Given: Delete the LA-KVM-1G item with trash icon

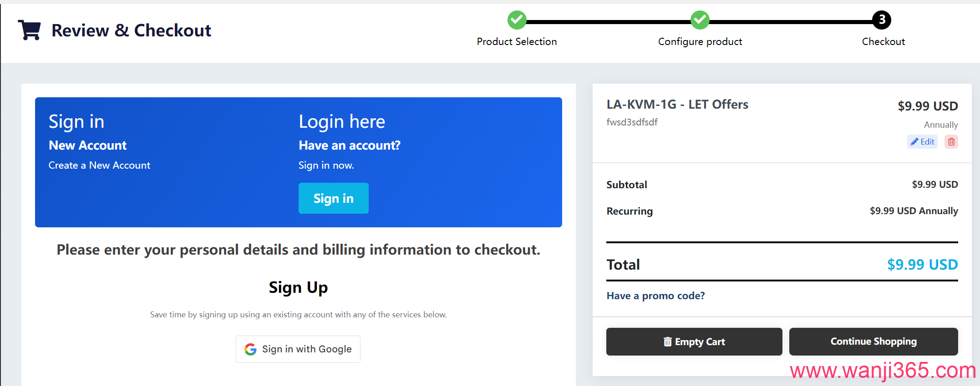Looking at the screenshot, I should tap(951, 142).
